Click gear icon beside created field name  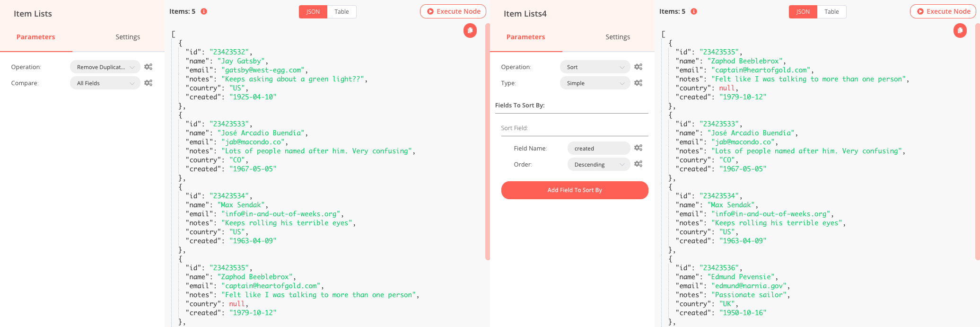tap(638, 148)
